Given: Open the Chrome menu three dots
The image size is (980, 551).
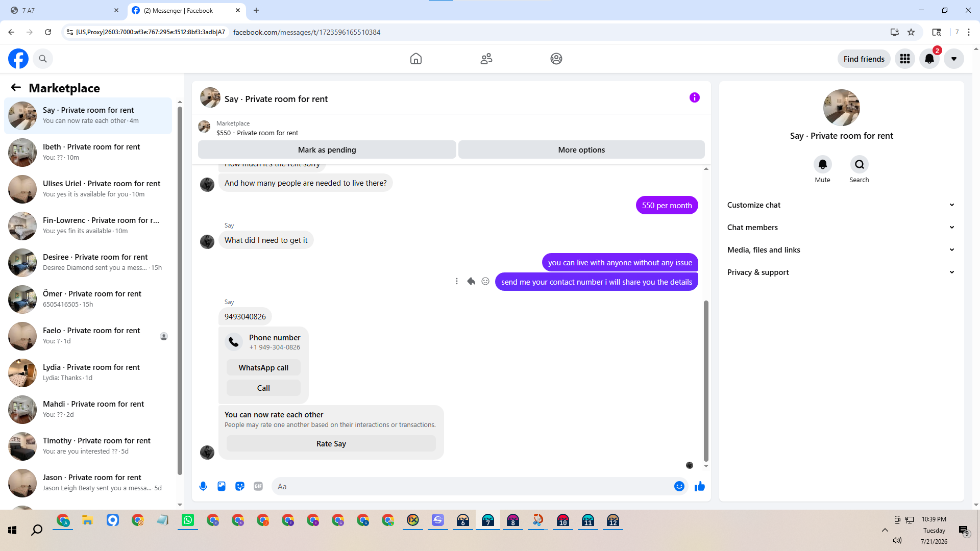Looking at the screenshot, I should [x=969, y=32].
